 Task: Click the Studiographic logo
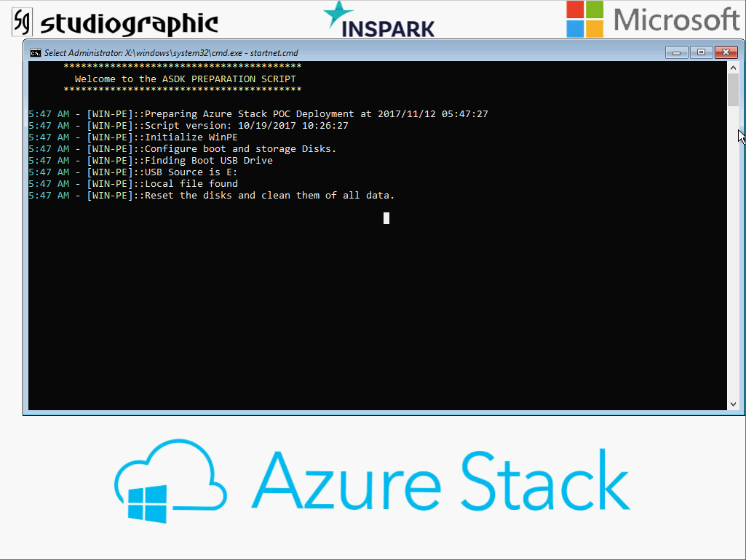coord(115,23)
